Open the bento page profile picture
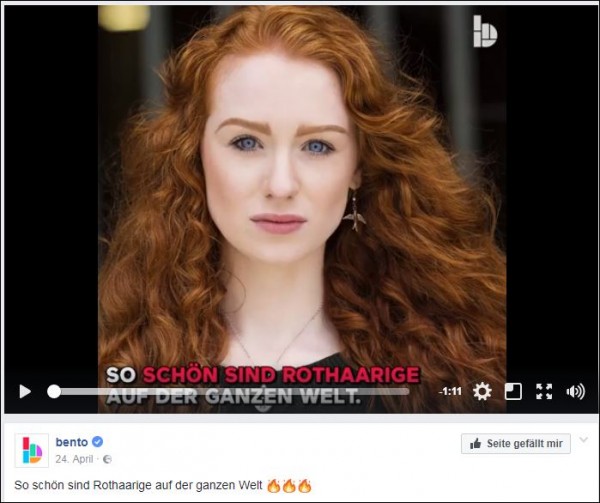 tap(32, 450)
